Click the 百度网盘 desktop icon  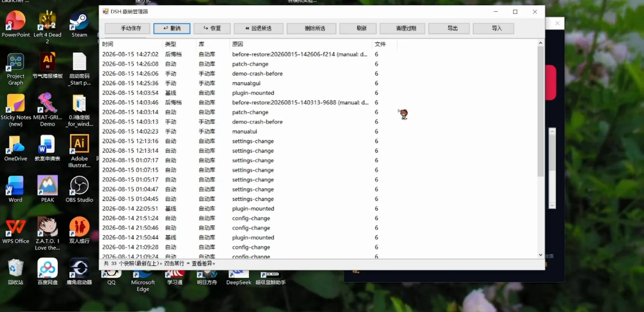point(47,272)
